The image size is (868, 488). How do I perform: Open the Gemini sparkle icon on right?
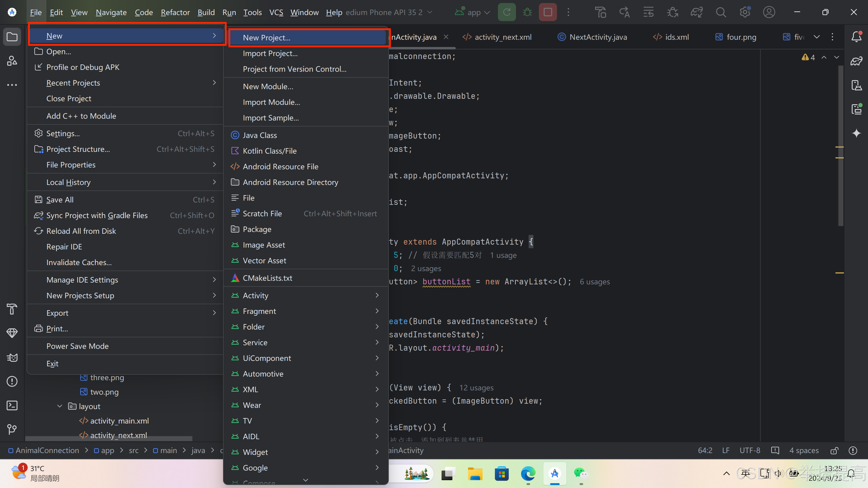(857, 133)
